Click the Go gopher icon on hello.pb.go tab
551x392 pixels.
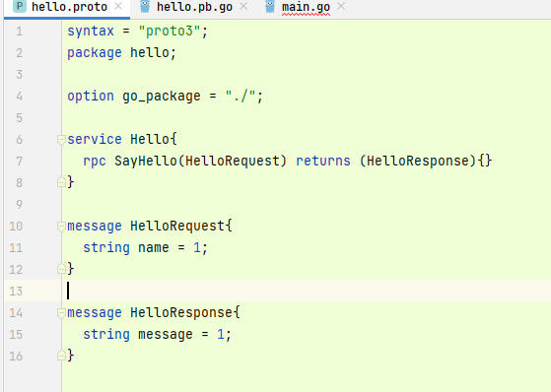pos(145,6)
